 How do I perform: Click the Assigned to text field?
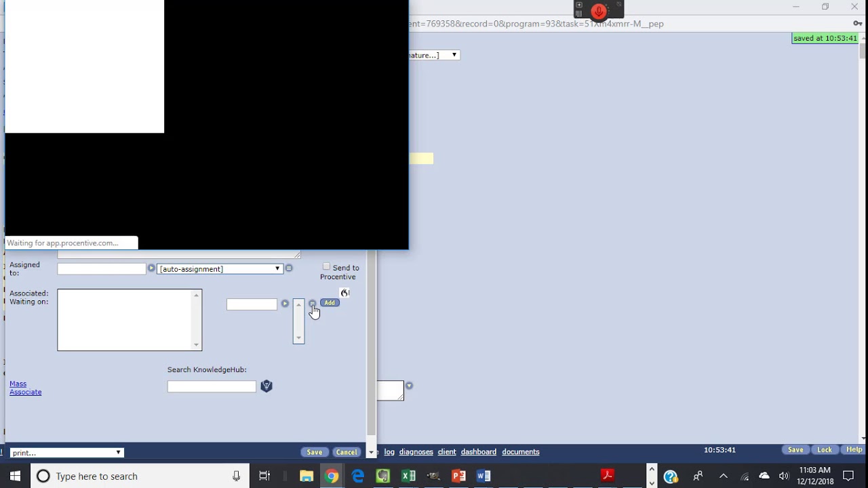pos(102,269)
